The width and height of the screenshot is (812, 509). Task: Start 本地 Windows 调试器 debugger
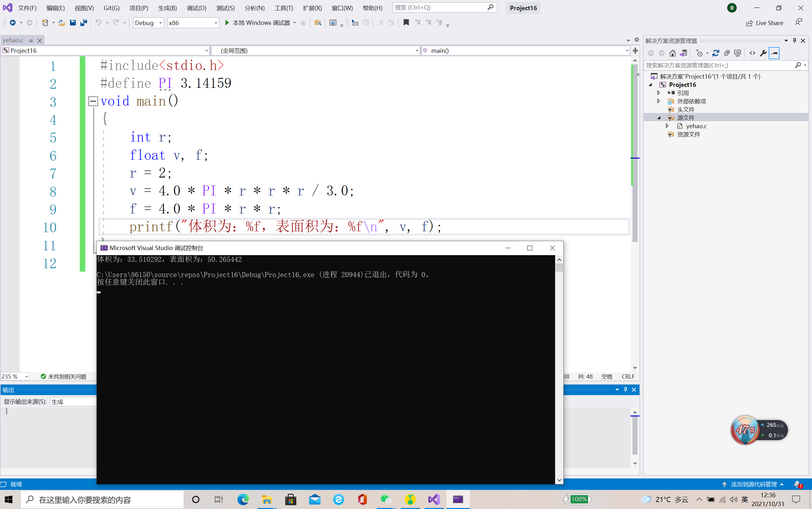click(x=258, y=23)
